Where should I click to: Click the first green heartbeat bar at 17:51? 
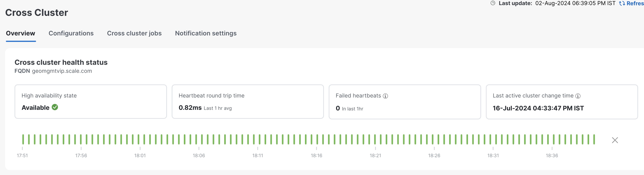[x=23, y=139]
